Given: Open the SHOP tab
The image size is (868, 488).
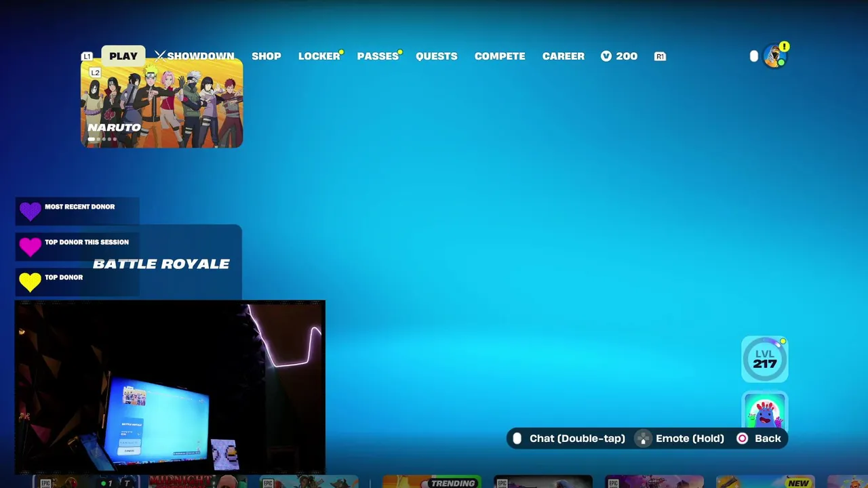Looking at the screenshot, I should (x=267, y=56).
